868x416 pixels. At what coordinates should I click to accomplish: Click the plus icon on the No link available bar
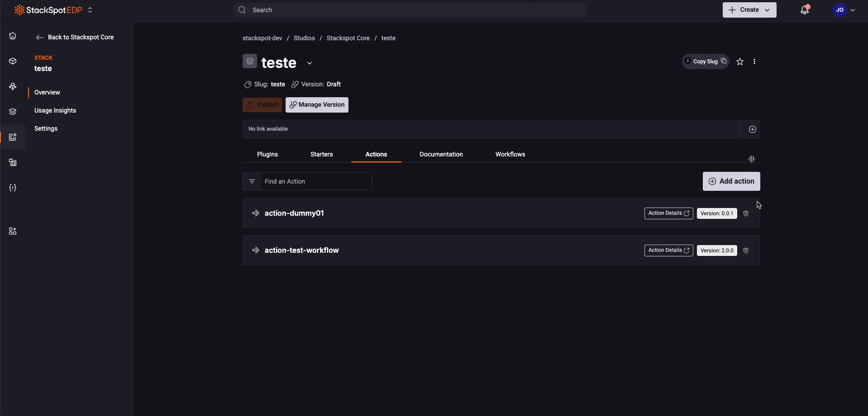pyautogui.click(x=753, y=129)
